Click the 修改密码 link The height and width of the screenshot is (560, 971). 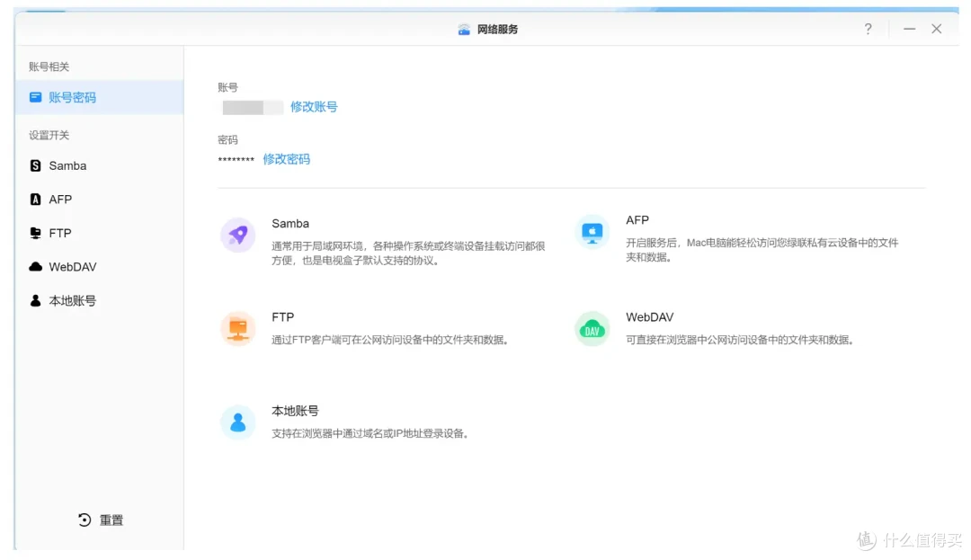pos(286,160)
